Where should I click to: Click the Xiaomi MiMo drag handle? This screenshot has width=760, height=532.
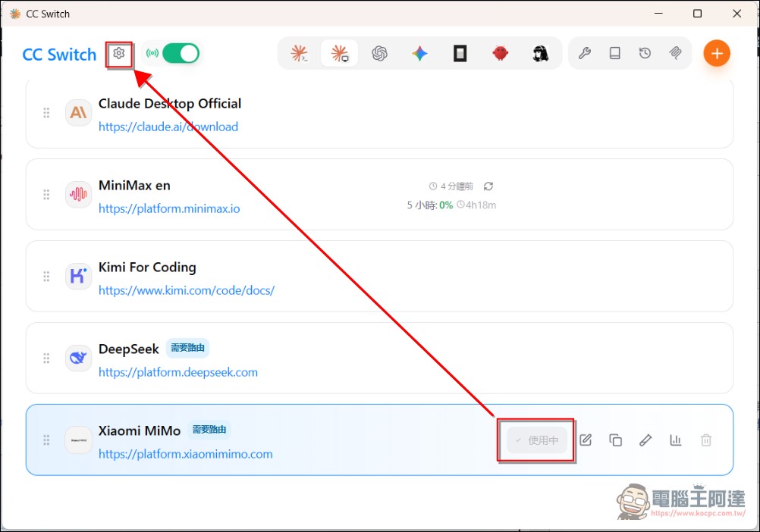46,440
